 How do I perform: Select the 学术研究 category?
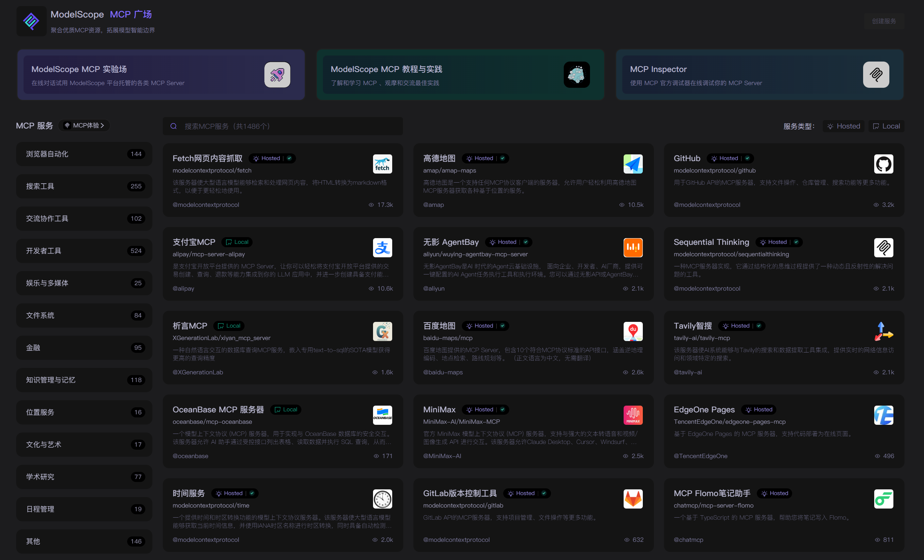(x=84, y=477)
